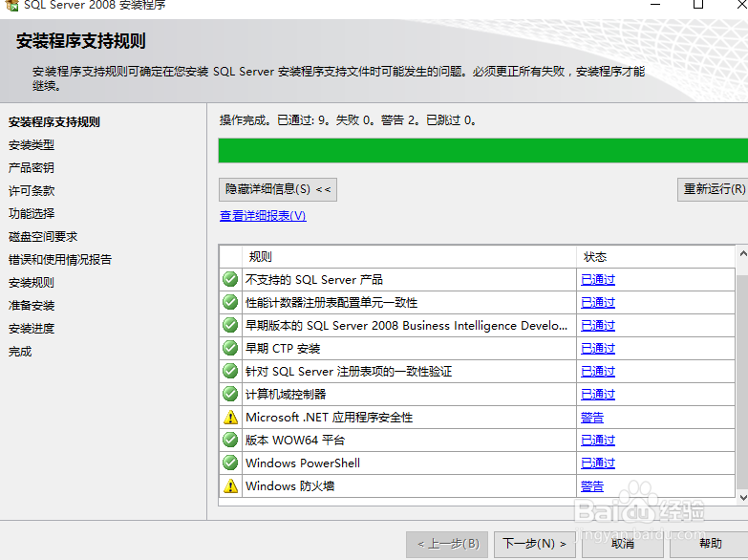Click rule text 性能计数器注册表配置单元一致性
Viewport: 748px width, 560px height.
pyautogui.click(x=331, y=303)
